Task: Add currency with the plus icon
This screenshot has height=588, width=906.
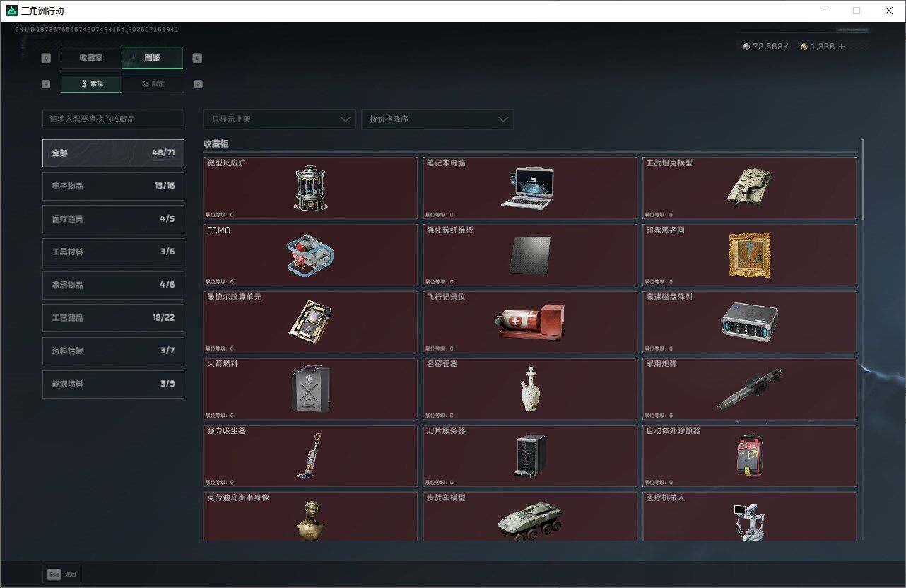Action: coord(841,47)
